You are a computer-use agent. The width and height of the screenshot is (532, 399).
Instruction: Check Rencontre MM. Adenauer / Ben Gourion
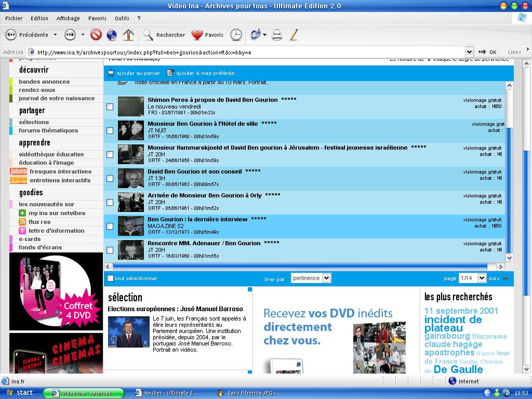point(110,250)
